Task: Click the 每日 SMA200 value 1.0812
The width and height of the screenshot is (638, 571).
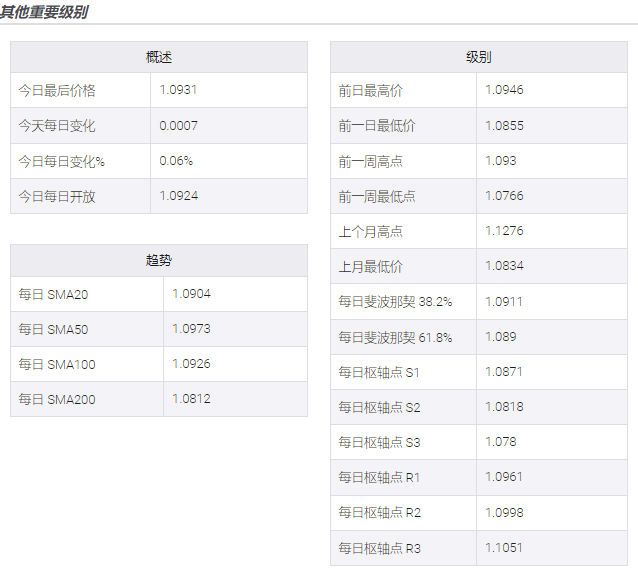Action: (191, 399)
